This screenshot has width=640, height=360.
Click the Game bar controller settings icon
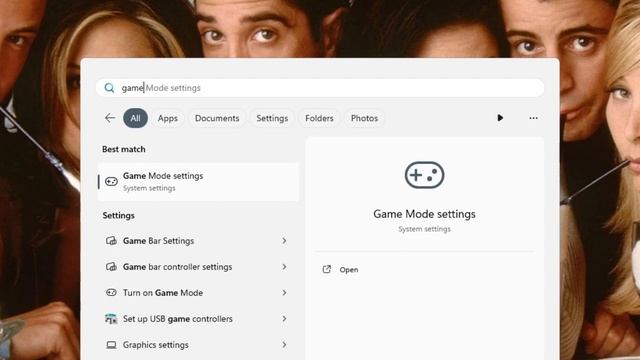(111, 267)
